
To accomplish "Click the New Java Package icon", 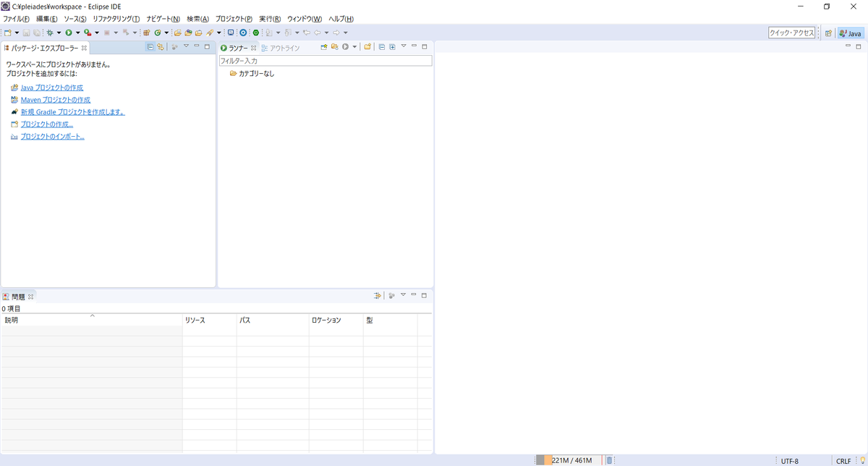I will (147, 33).
